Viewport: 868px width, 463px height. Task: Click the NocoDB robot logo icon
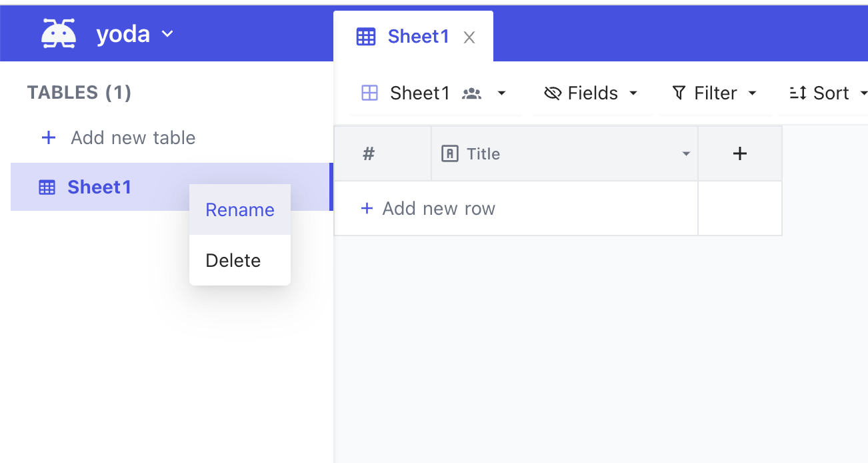click(59, 33)
